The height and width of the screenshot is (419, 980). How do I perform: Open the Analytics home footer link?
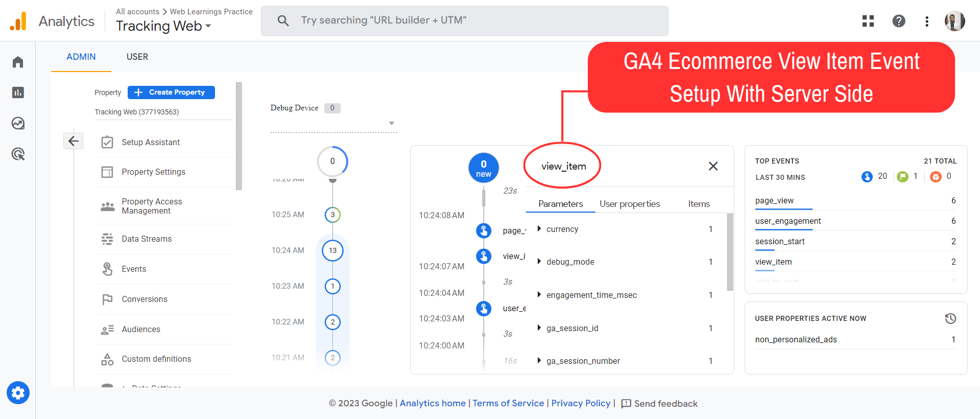point(433,403)
